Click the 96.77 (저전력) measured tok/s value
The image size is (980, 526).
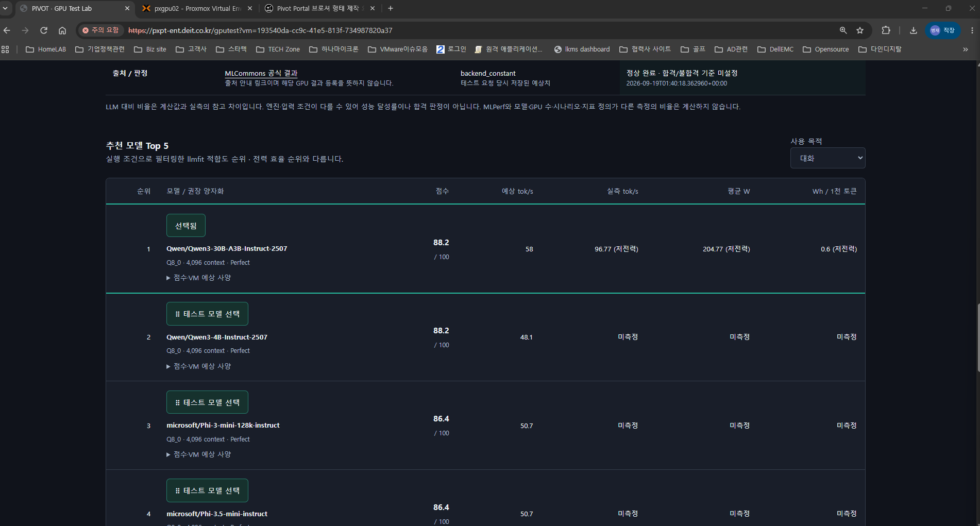(x=616, y=249)
